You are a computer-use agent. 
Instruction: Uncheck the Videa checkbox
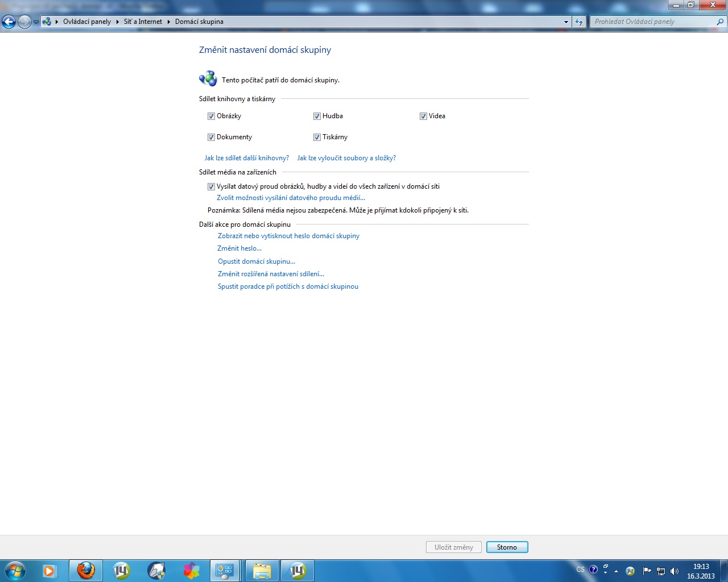[x=423, y=116]
